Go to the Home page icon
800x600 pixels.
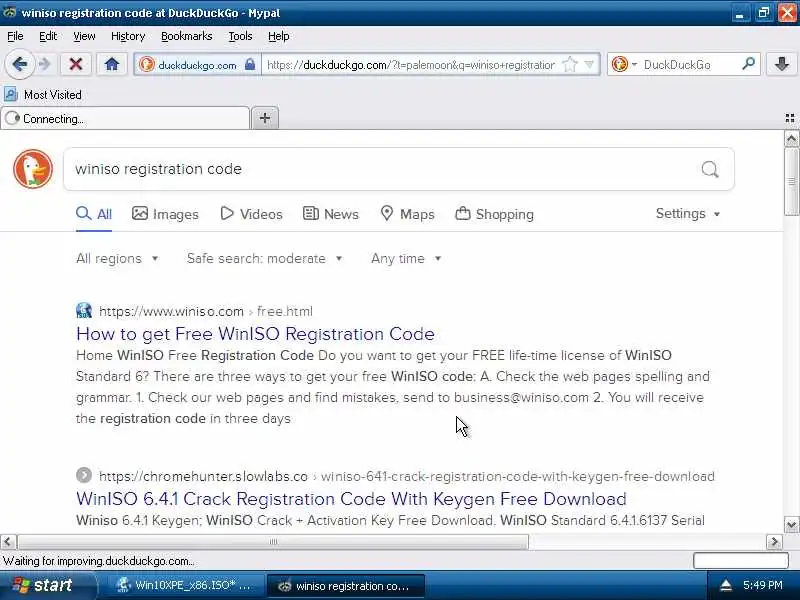[112, 64]
